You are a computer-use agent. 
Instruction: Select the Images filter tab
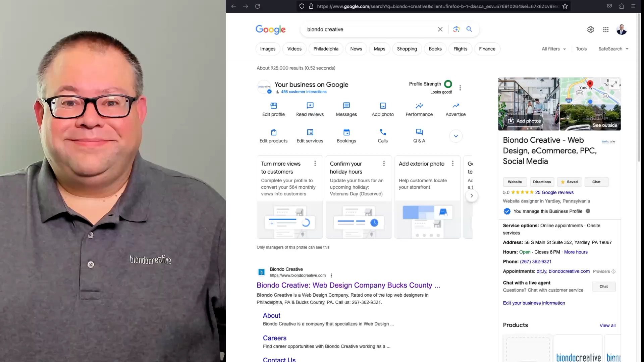pos(268,49)
